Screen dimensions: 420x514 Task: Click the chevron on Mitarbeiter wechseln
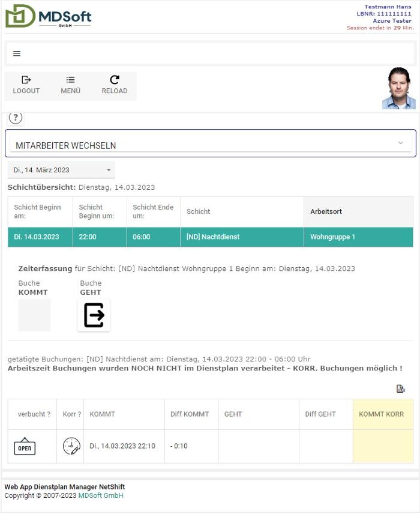point(401,143)
